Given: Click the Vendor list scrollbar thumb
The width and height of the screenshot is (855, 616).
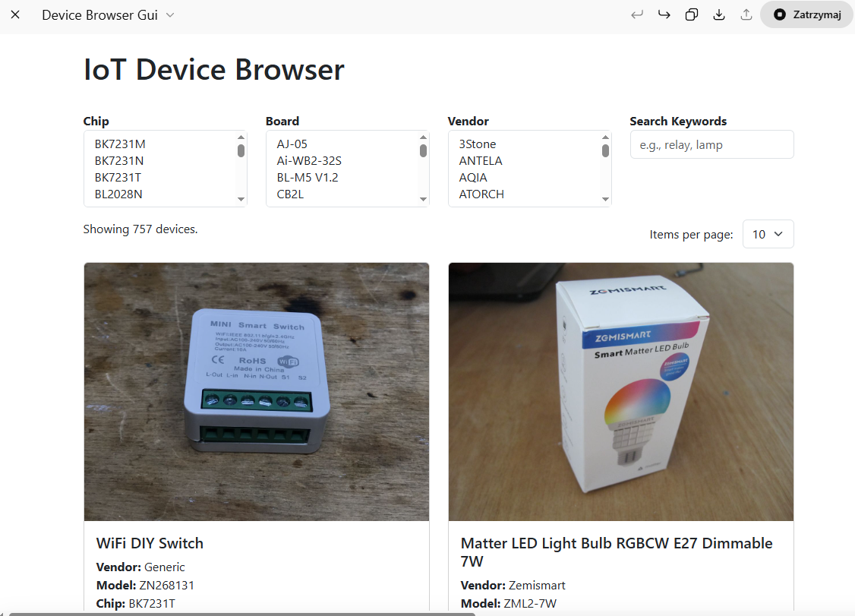Looking at the screenshot, I should tap(605, 150).
